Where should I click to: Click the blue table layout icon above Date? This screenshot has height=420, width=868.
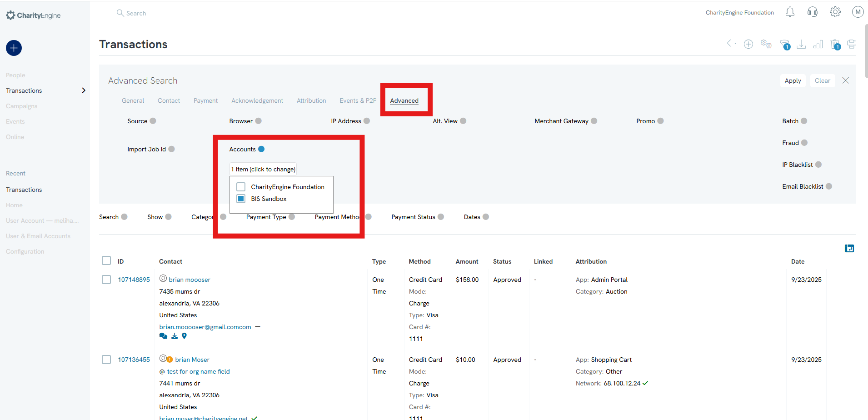849,248
